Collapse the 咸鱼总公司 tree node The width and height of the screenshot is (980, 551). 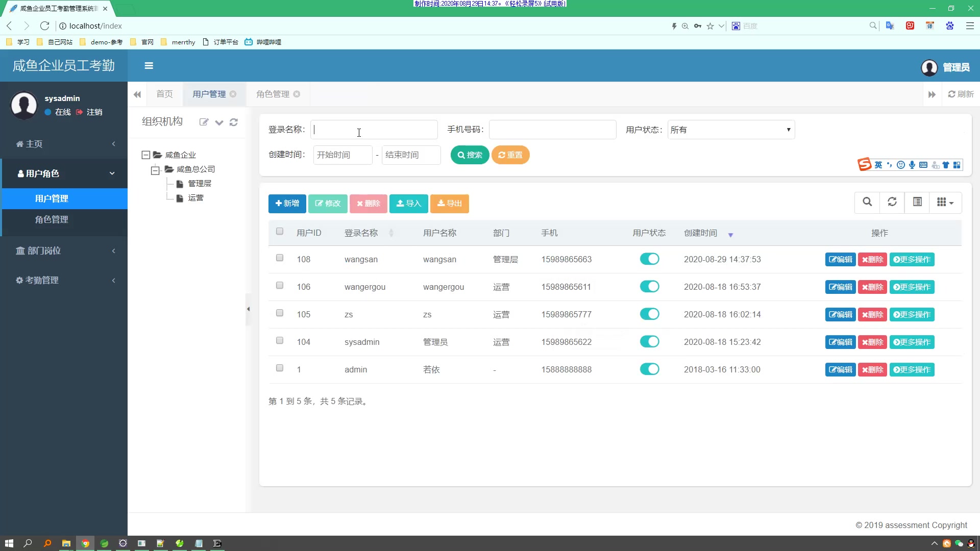155,170
